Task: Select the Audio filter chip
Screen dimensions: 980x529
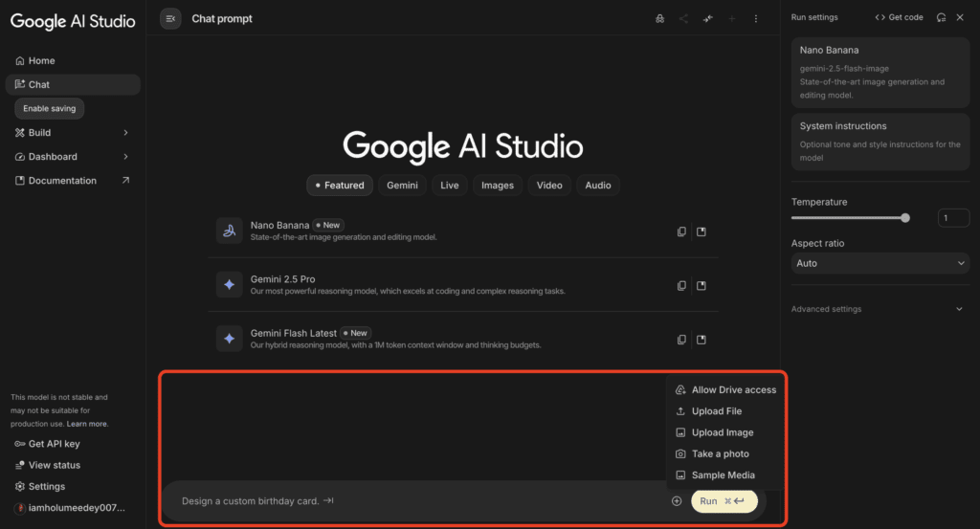Action: coord(598,186)
